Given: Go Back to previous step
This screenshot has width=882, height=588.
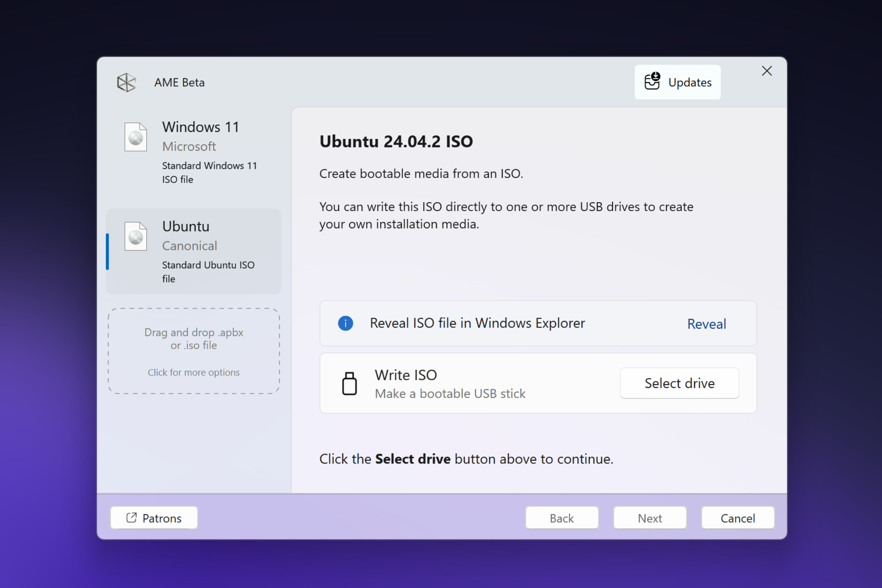Looking at the screenshot, I should point(562,518).
